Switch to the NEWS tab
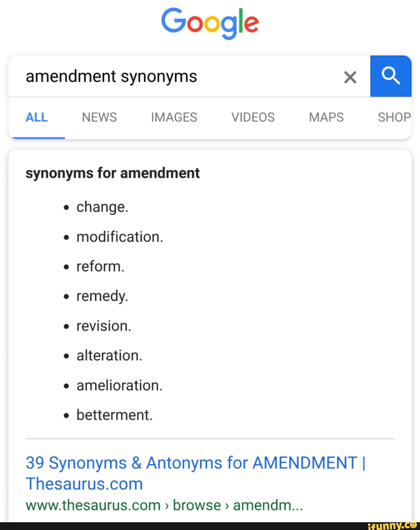This screenshot has height=530, width=420. click(x=99, y=117)
